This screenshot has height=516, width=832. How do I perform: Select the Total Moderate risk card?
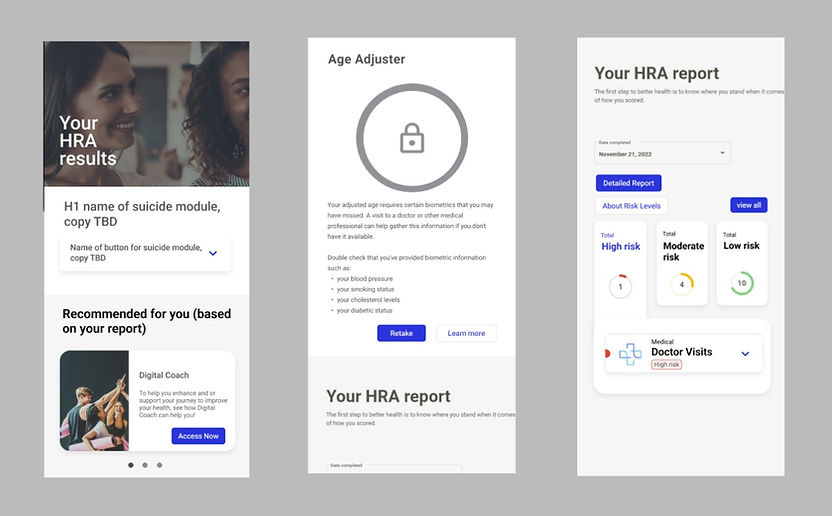(x=682, y=263)
